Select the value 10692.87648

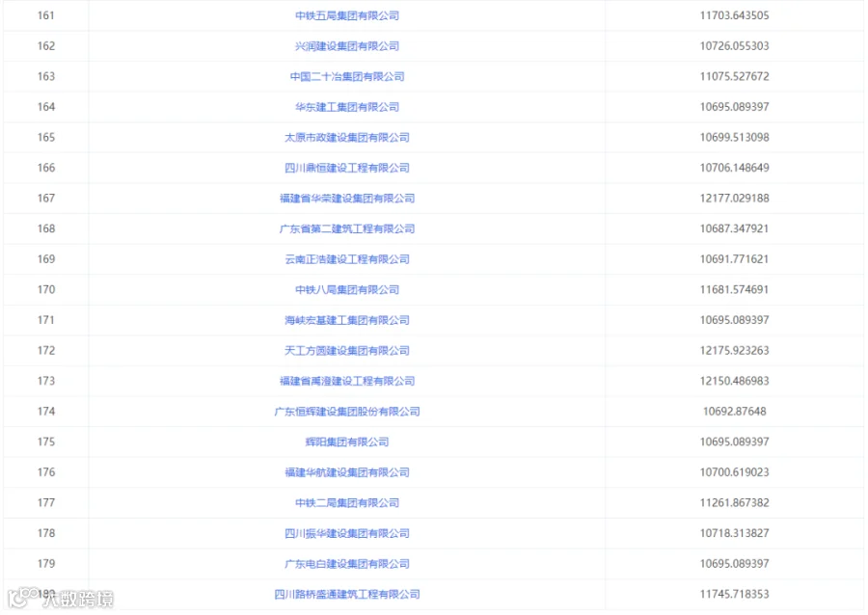[734, 411]
